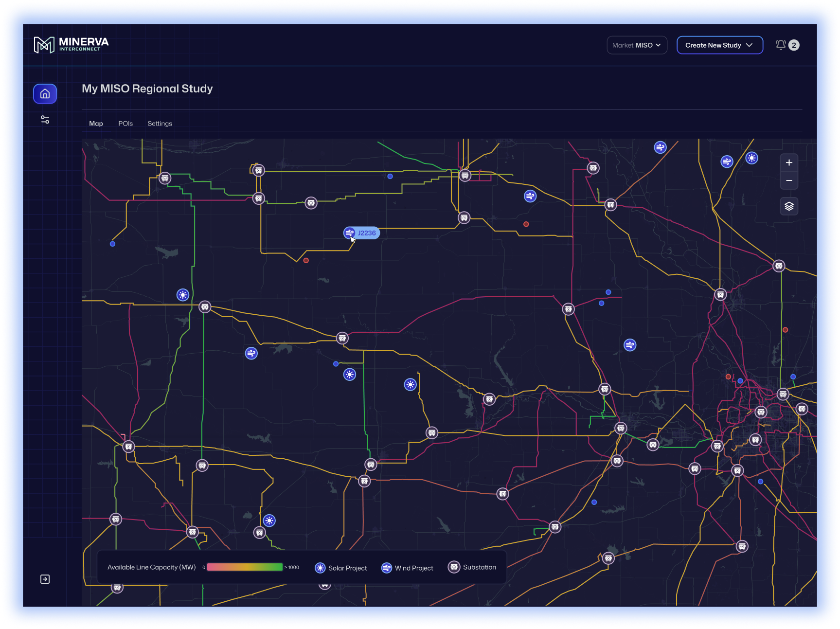The image size is (840, 629).
Task: Expand the Create New Study menu
Action: [719, 45]
